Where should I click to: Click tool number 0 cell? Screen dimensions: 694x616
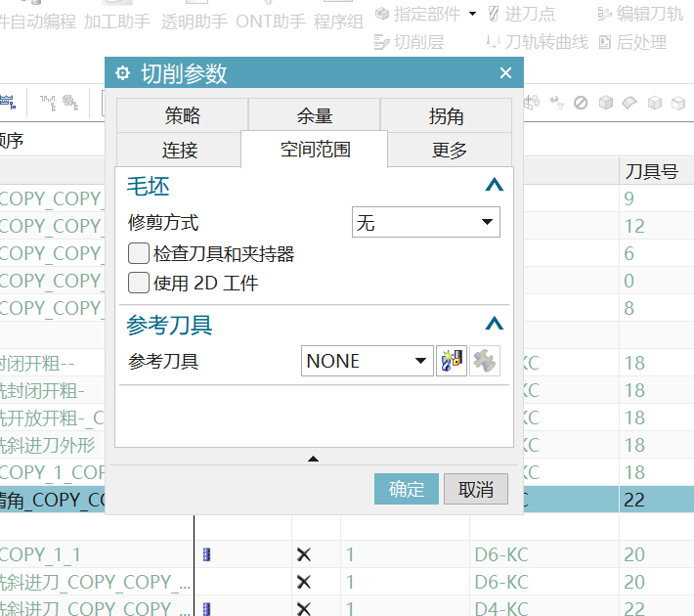pyautogui.click(x=657, y=281)
